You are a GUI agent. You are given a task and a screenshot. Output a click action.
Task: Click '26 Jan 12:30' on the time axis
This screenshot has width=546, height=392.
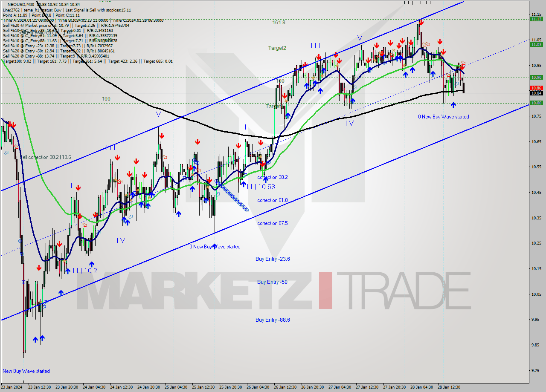[285, 387]
